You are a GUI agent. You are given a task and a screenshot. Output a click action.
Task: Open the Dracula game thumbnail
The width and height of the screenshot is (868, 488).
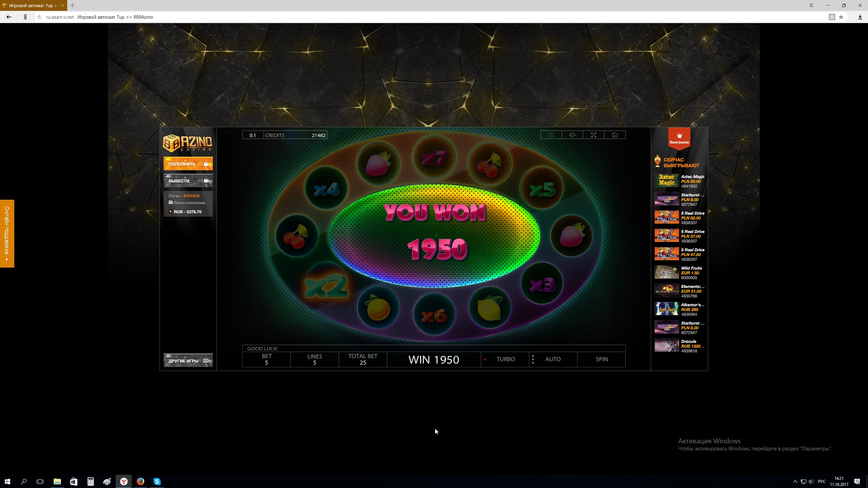666,345
